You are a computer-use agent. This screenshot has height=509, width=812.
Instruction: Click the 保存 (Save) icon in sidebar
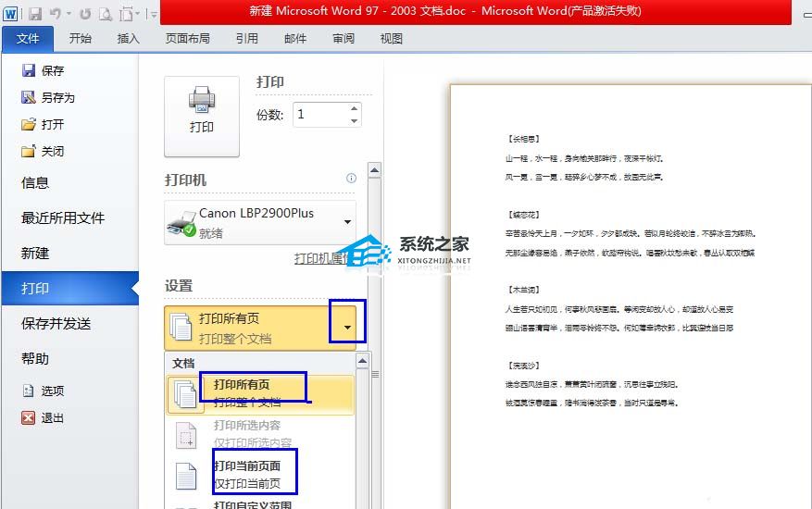point(29,70)
